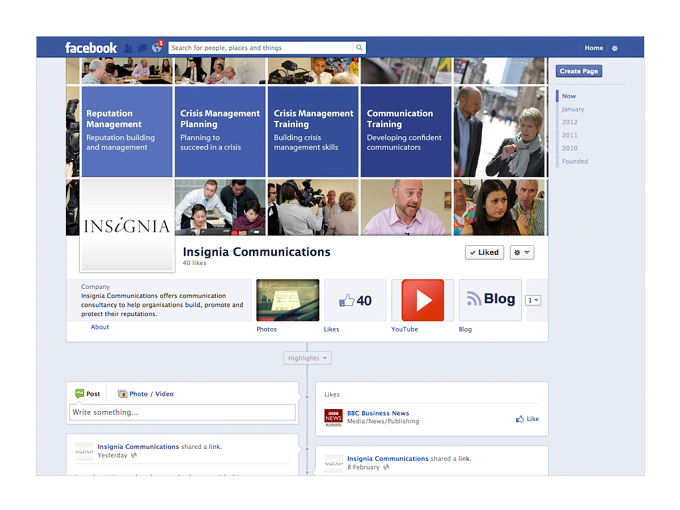
Task: Click the Insignia Communications page title
Action: point(256,252)
